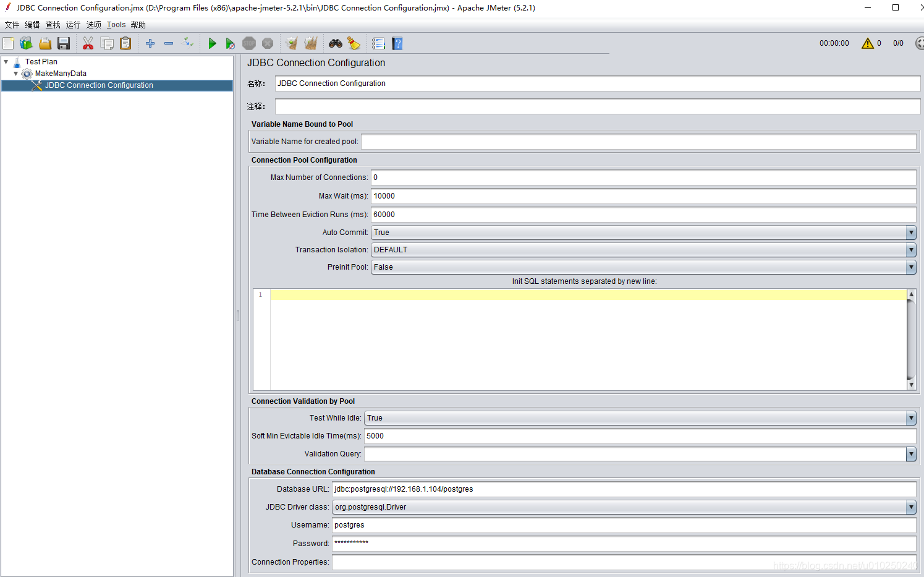Save the test plan with floppy icon
Viewport: 924px width, 577px height.
pyautogui.click(x=64, y=43)
